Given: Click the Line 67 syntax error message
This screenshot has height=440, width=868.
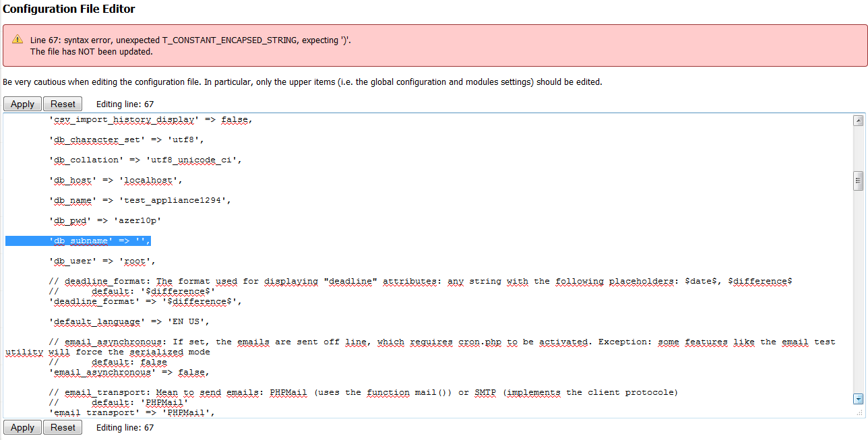Looking at the screenshot, I should click(190, 40).
